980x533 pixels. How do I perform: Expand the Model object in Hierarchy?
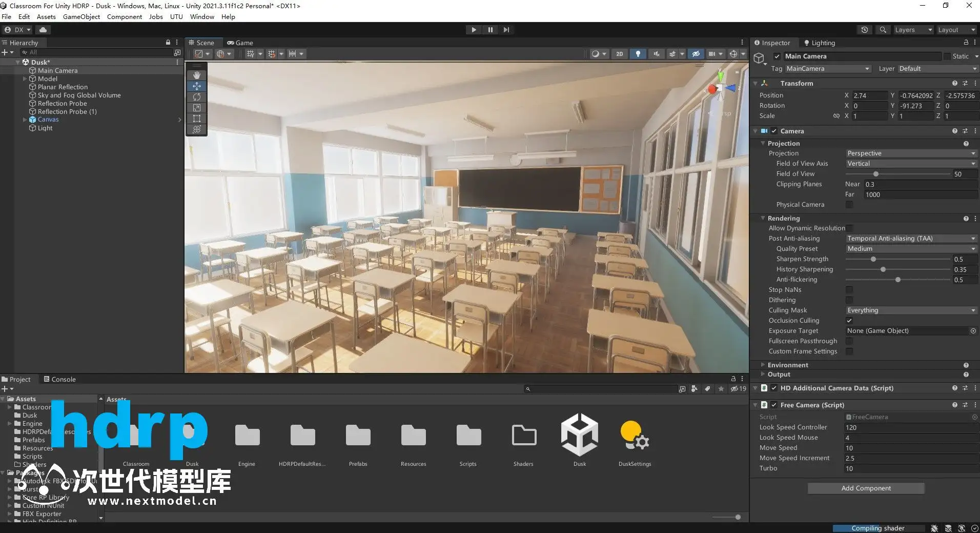click(25, 79)
